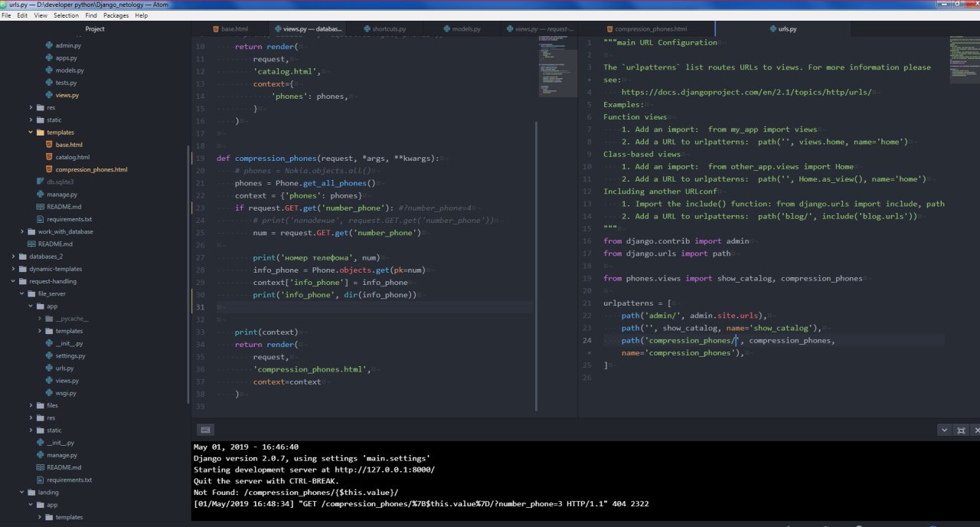Collapse the landing folder
This screenshot has height=527, width=980.
click(21, 492)
